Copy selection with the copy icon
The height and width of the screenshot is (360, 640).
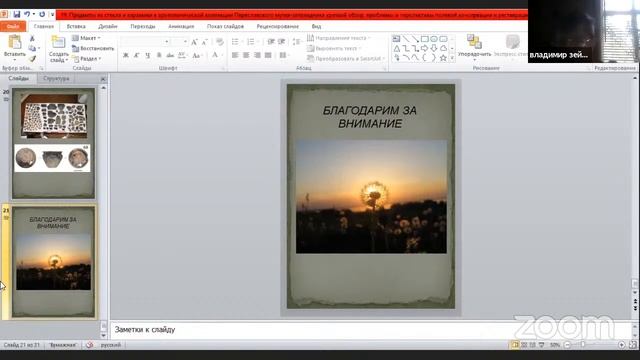pyautogui.click(x=32, y=49)
